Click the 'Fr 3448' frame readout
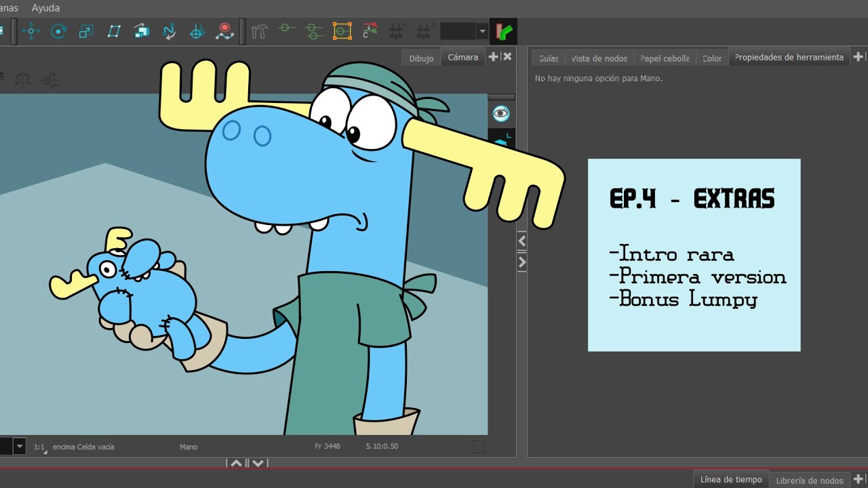This screenshot has width=868, height=488. click(x=328, y=447)
